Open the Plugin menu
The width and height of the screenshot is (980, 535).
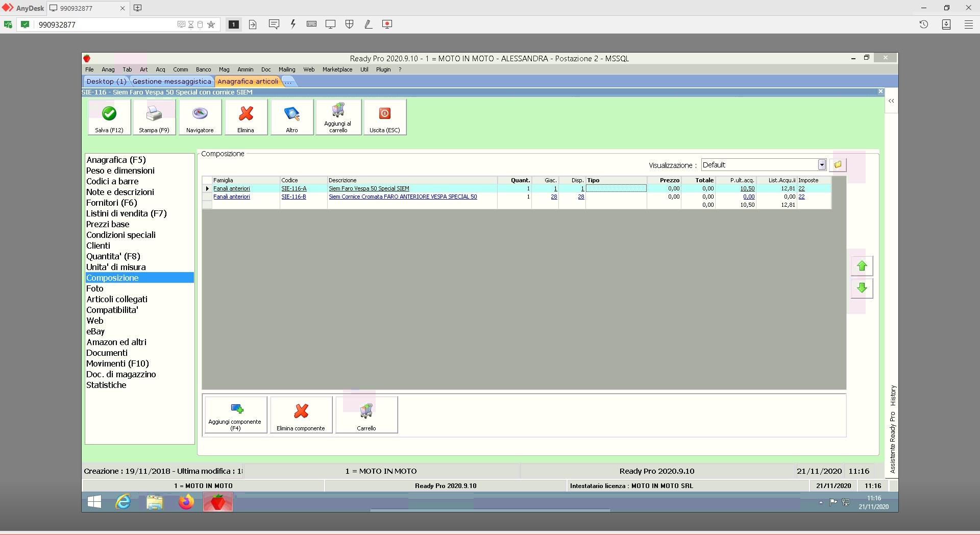click(383, 69)
